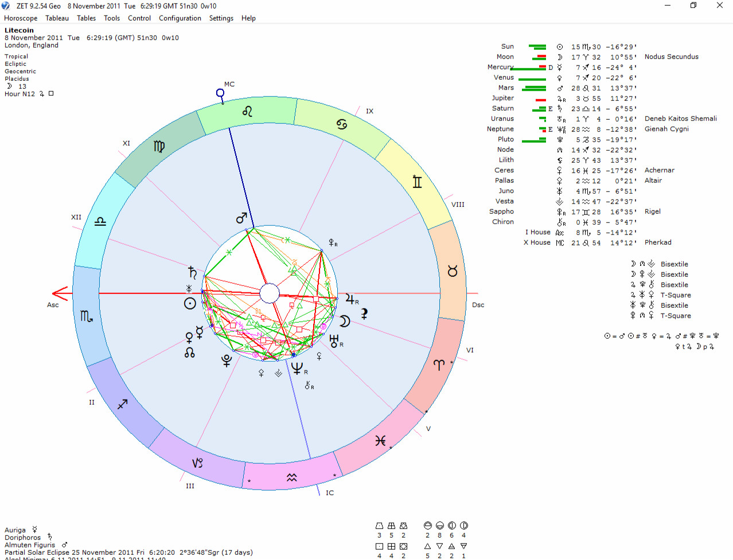Click the 'Partial Solar Eclipse' line

click(128, 553)
